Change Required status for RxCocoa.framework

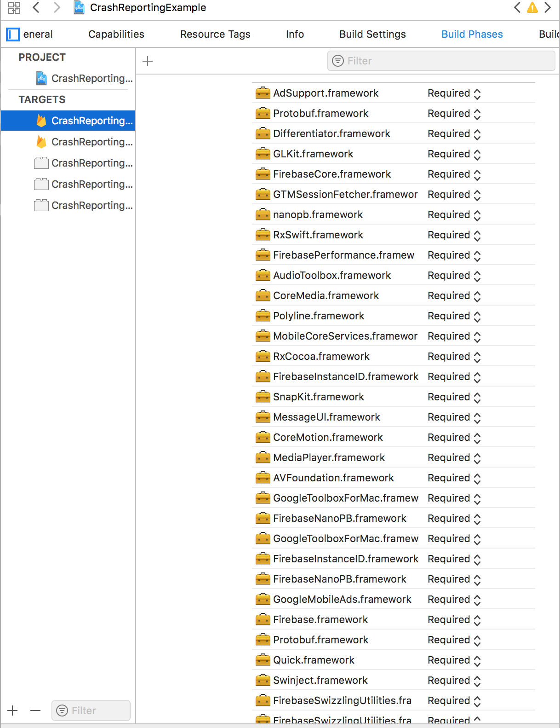pyautogui.click(x=454, y=357)
